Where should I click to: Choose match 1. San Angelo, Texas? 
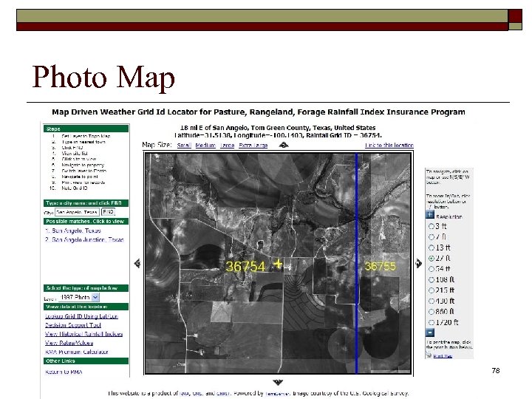coord(73,231)
